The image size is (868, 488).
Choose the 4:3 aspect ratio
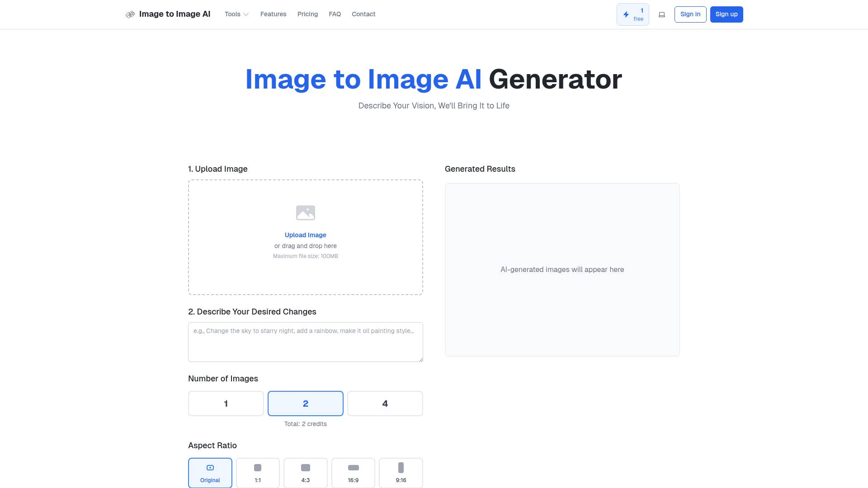(x=306, y=473)
